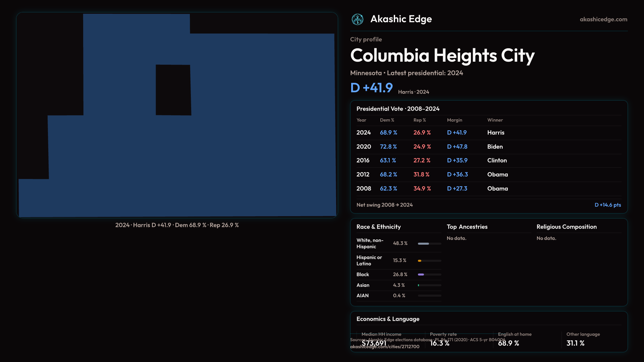644x362 pixels.
Task: Click the Asian population green bar
Action: point(419,285)
